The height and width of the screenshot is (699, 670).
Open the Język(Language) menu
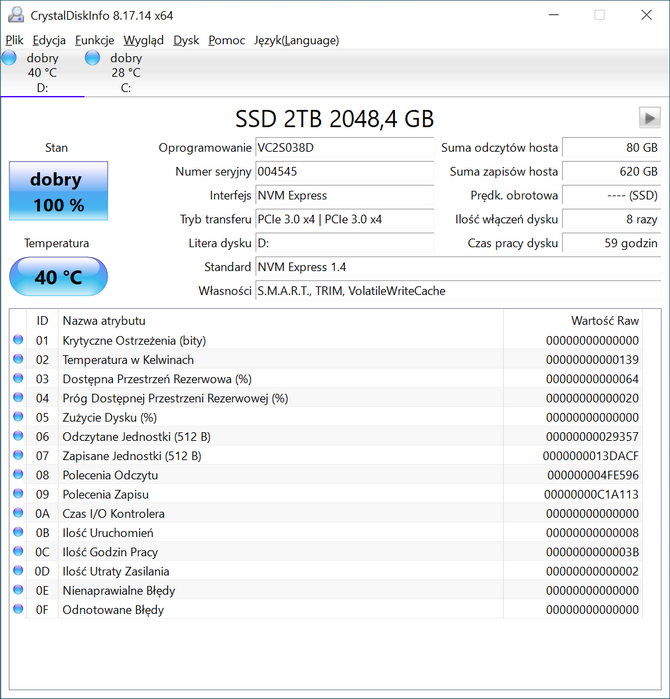(x=296, y=41)
